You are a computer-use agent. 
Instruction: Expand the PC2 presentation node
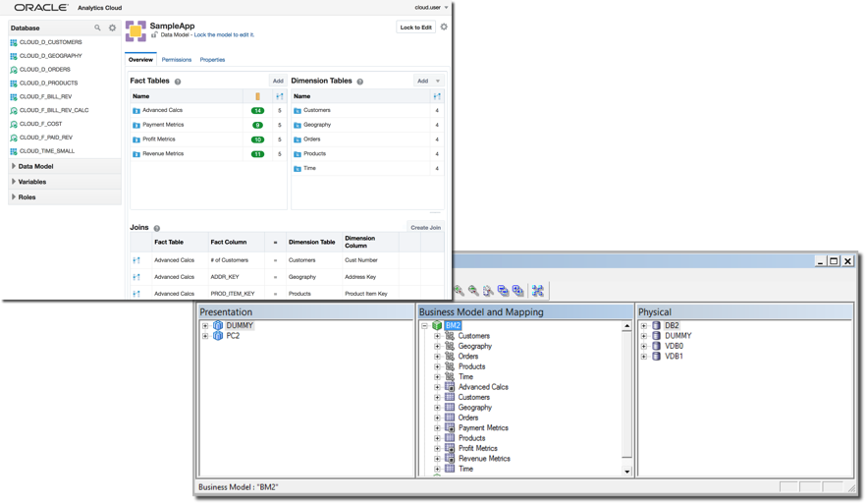pos(205,336)
